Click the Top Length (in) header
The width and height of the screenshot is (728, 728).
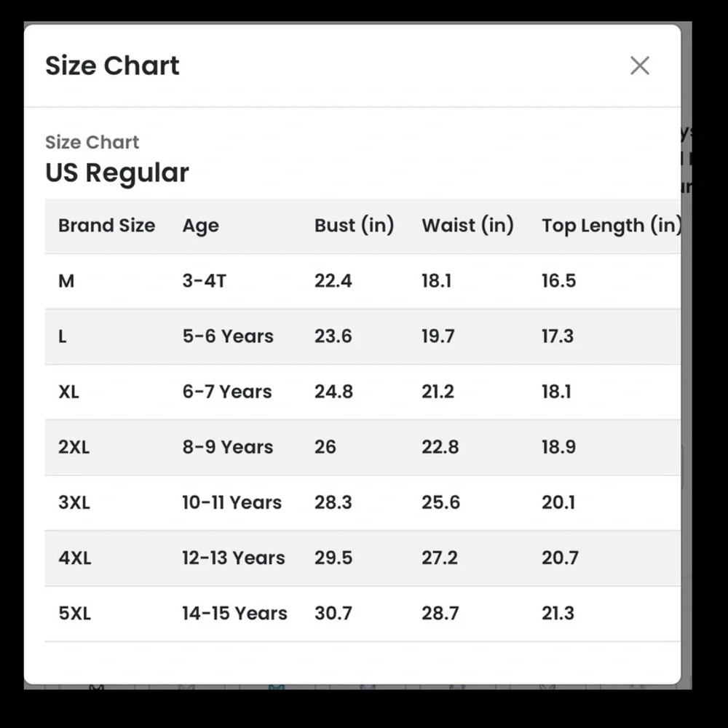[611, 226]
